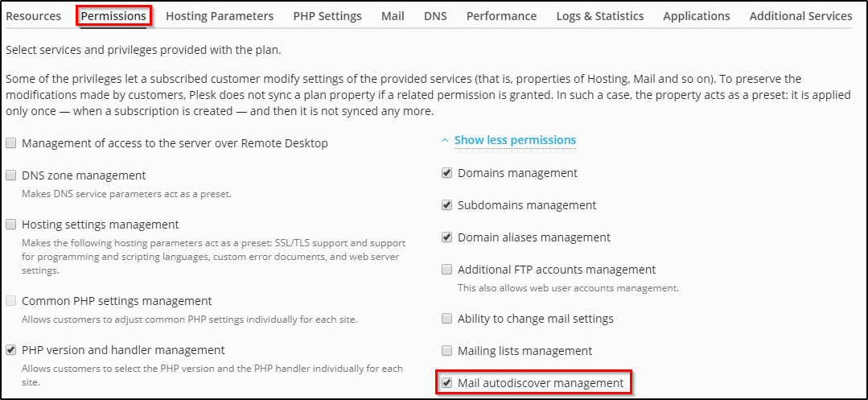Check Ability to change mail settings
Screen dimensions: 868x400
[x=447, y=319]
